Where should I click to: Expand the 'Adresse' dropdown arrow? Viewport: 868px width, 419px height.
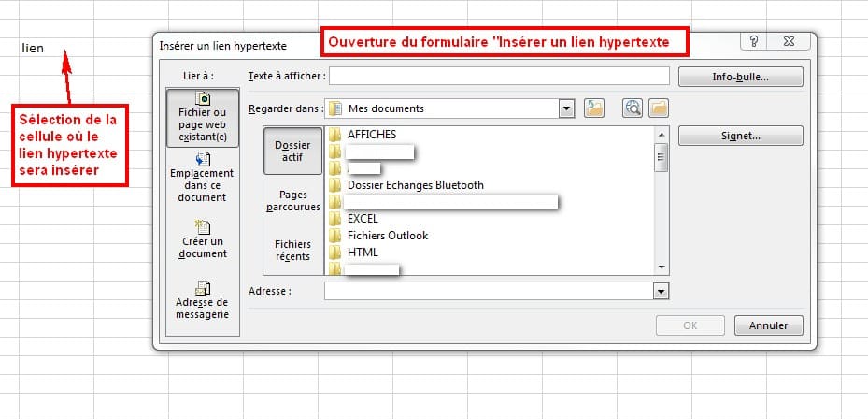[662, 292]
